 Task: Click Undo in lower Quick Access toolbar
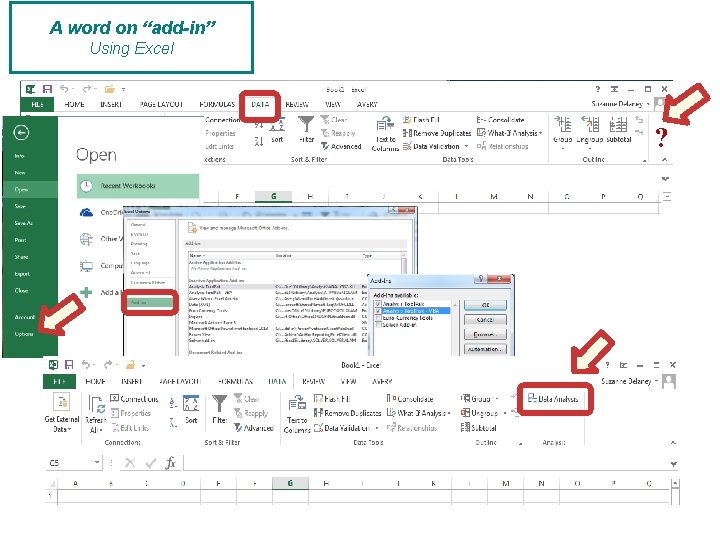click(x=86, y=365)
